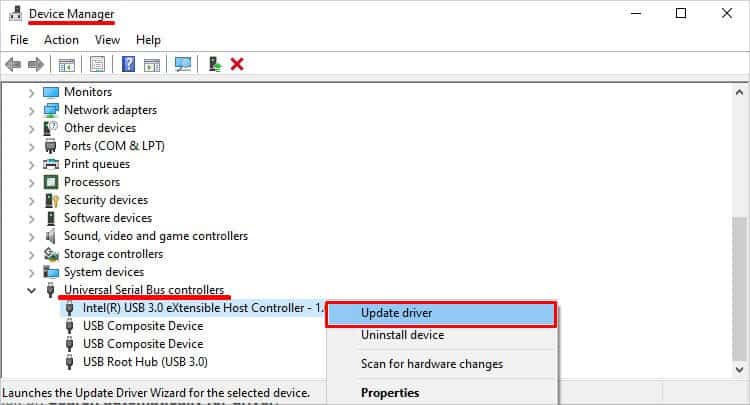Expand the System devices node chevron
The image size is (750, 405).
pyautogui.click(x=31, y=273)
